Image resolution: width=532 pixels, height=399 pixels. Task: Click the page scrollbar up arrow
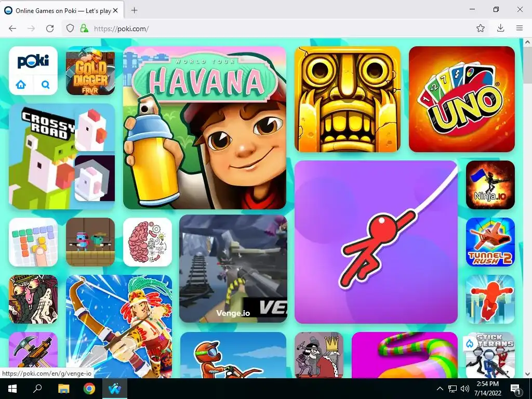(528, 43)
